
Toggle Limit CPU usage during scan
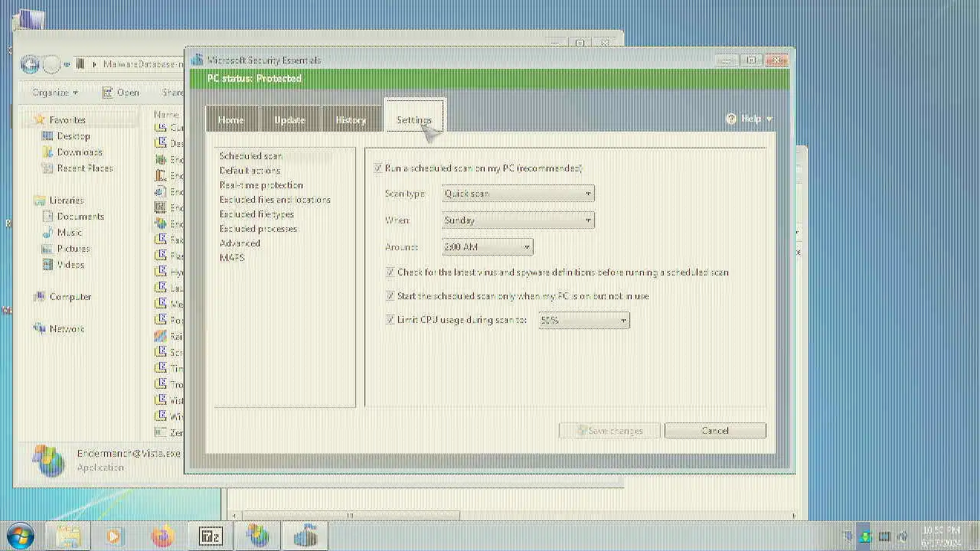(x=390, y=320)
